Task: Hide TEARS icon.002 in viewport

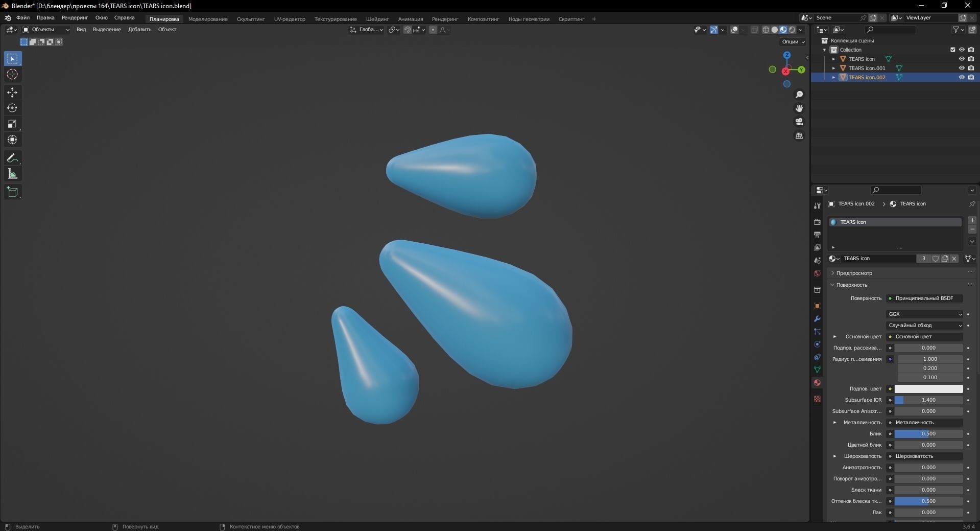Action: pyautogui.click(x=962, y=77)
